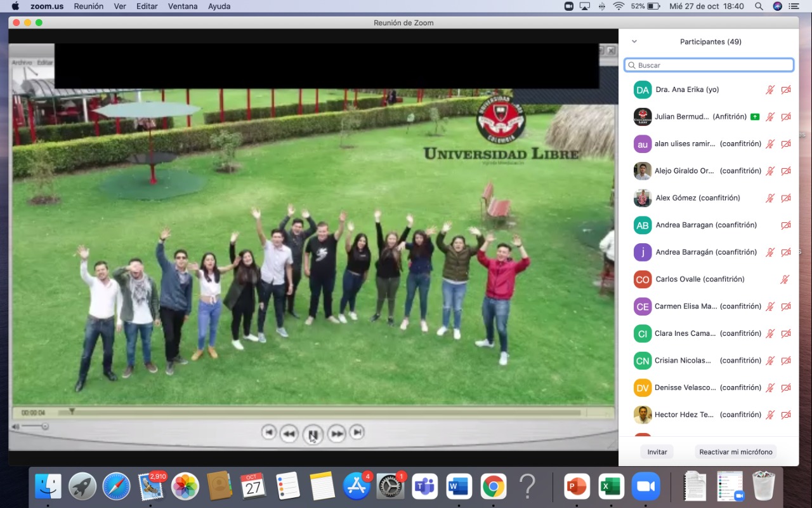The width and height of the screenshot is (812, 508).
Task: Click Clara Ines Cama's muted microphone icon
Action: click(x=770, y=333)
